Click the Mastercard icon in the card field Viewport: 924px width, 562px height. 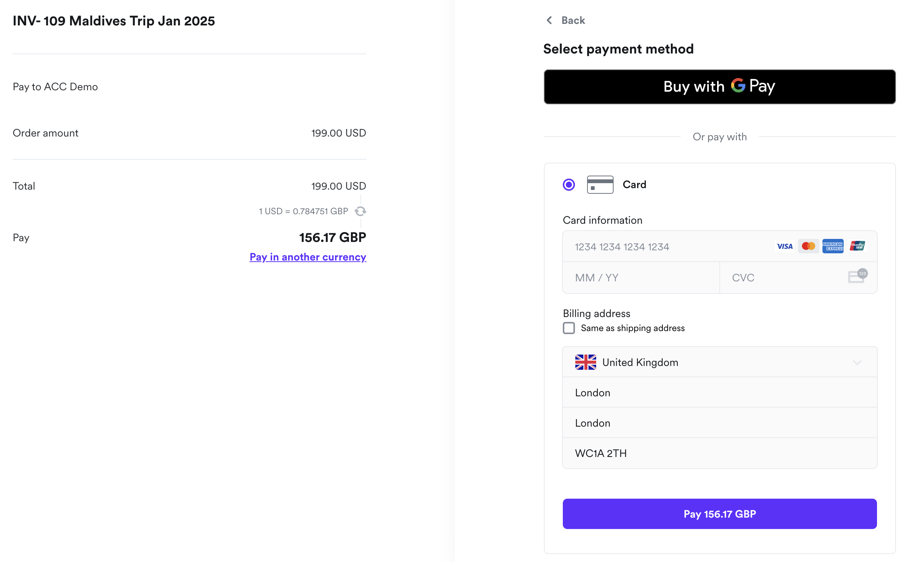point(808,246)
